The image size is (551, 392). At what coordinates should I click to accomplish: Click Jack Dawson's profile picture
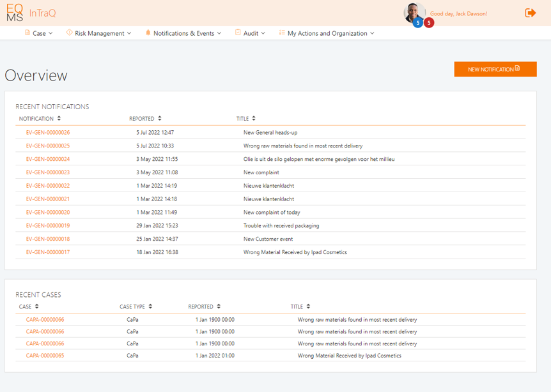tap(414, 12)
